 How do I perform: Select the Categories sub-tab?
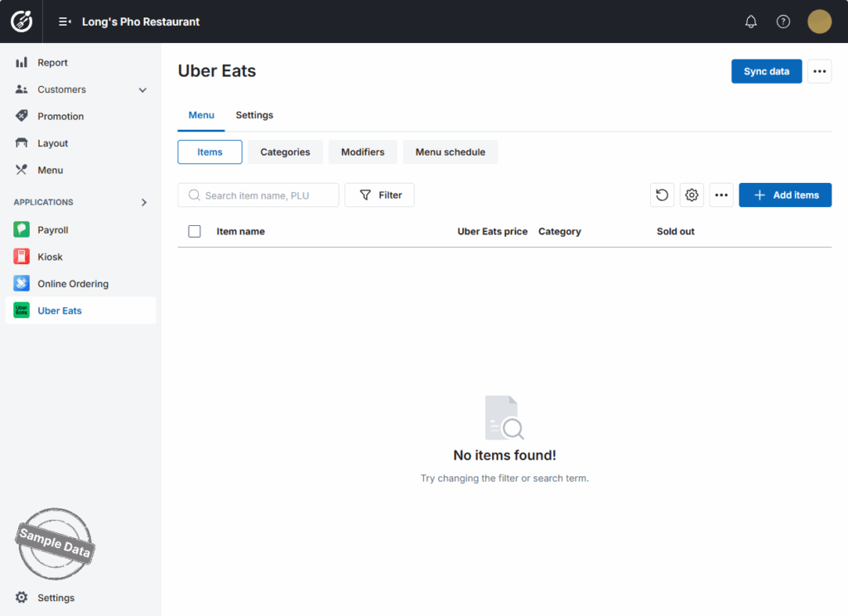[285, 152]
